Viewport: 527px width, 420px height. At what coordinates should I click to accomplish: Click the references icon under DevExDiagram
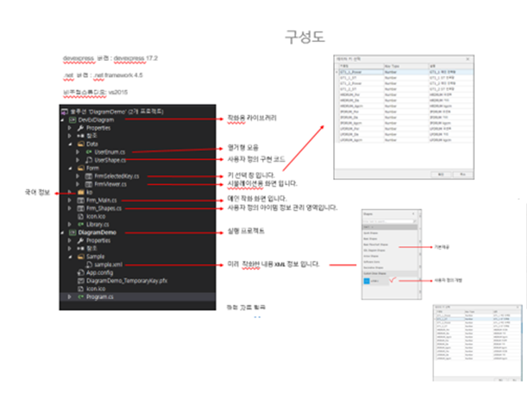coord(81,136)
